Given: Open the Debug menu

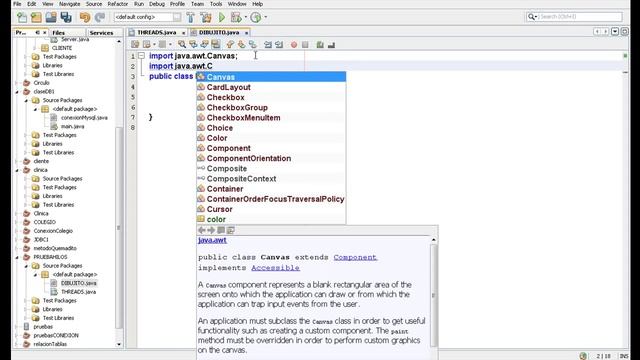Looking at the screenshot, I should coord(157,4).
